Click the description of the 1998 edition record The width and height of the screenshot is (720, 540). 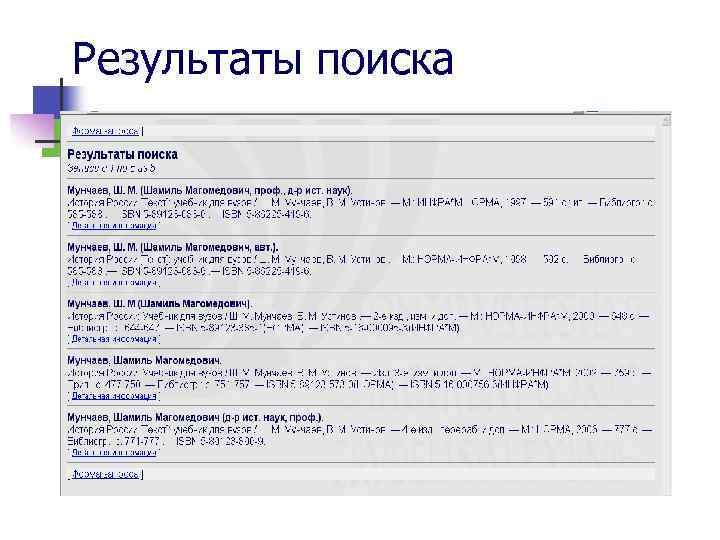click(353, 265)
